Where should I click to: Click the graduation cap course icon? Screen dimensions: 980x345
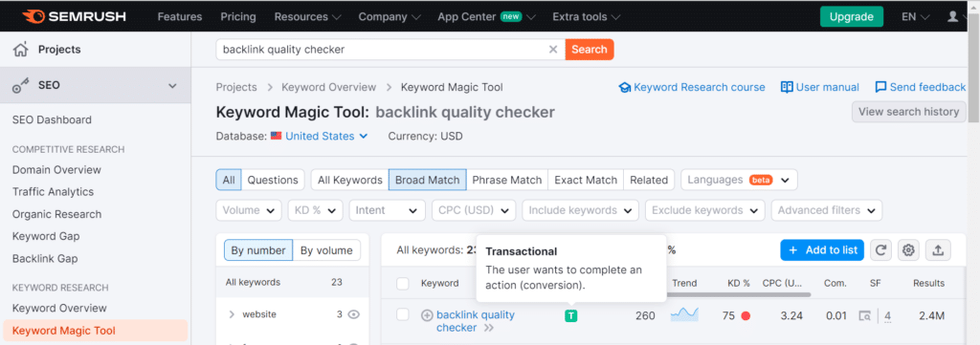624,87
